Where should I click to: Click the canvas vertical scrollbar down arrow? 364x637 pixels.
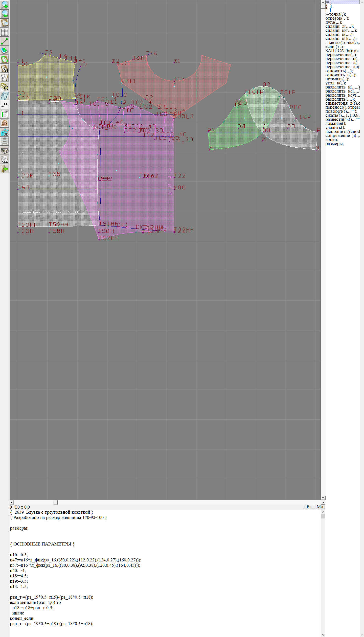(x=323, y=498)
